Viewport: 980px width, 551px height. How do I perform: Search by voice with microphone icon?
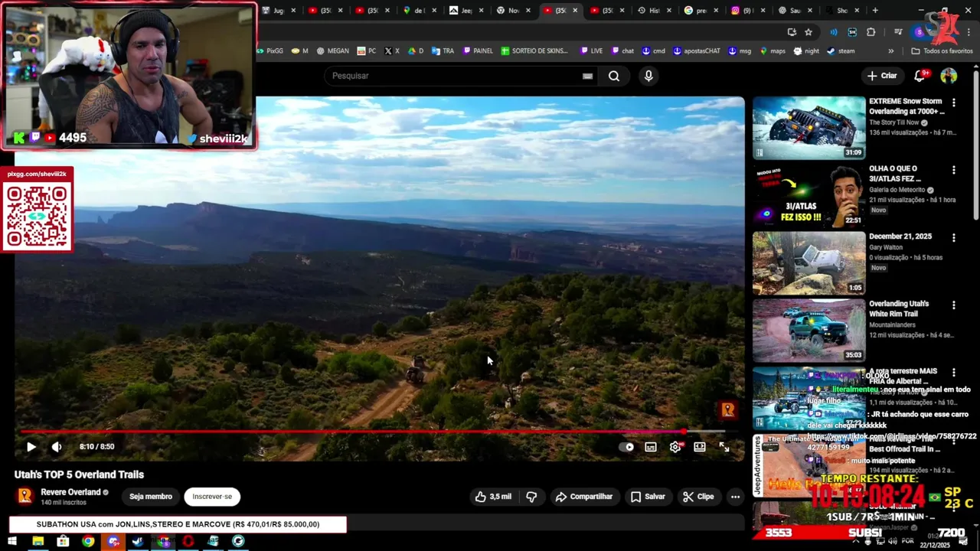648,76
